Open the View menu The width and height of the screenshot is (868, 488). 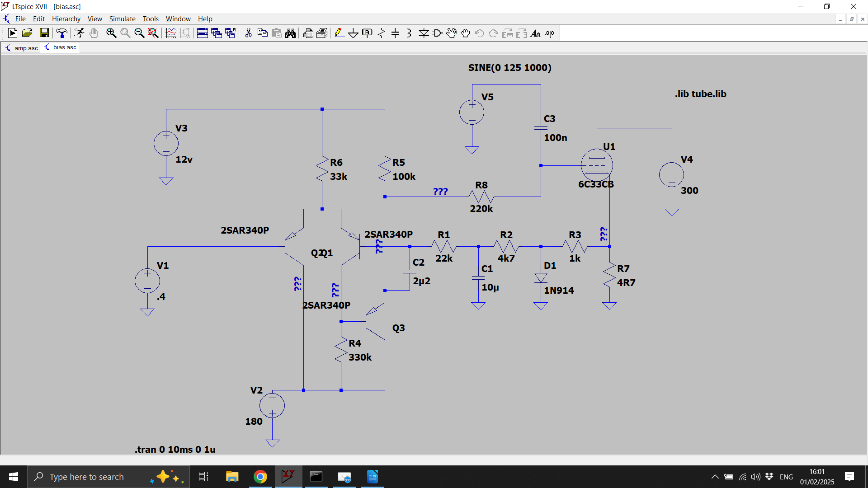click(94, 19)
